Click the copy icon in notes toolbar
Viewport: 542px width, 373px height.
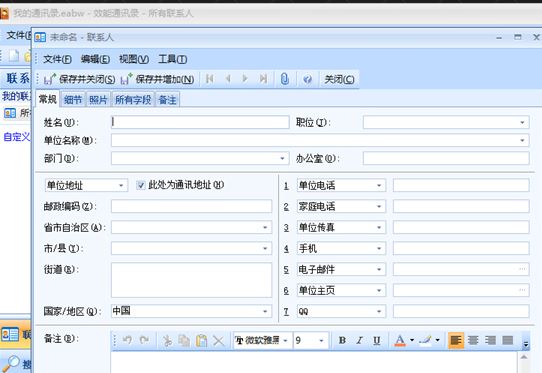pyautogui.click(x=184, y=341)
